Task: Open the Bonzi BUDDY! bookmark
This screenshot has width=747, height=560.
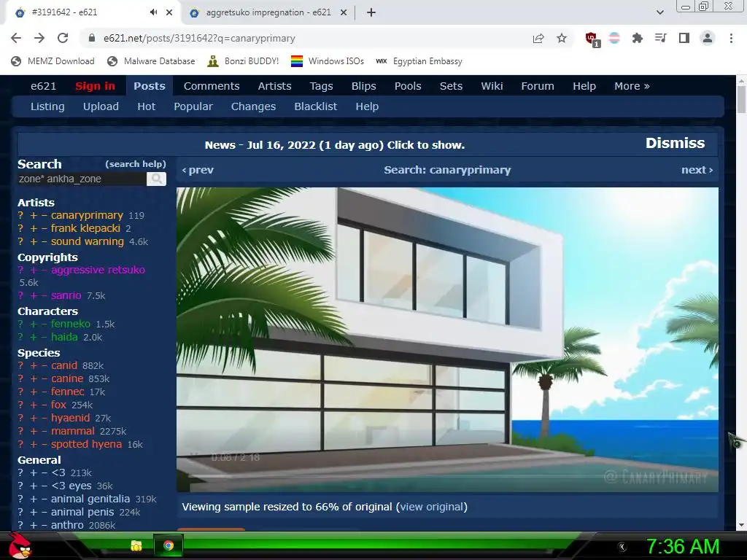Action: tap(243, 61)
